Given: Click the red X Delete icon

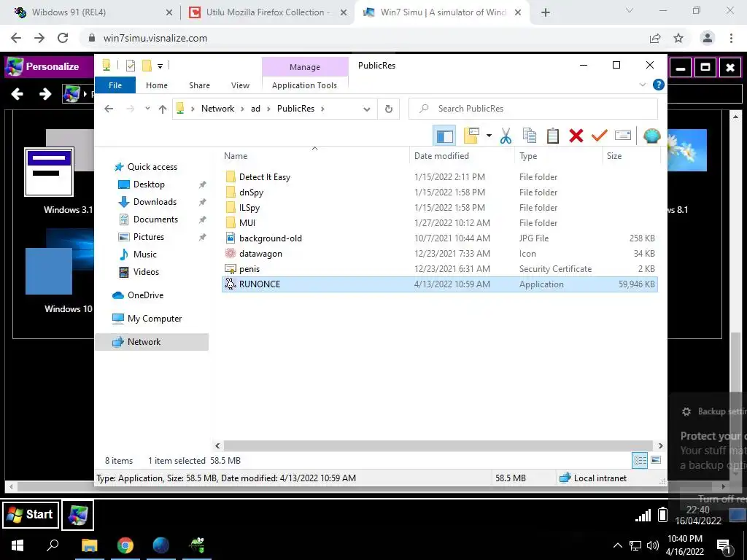Looking at the screenshot, I should pyautogui.click(x=576, y=136).
